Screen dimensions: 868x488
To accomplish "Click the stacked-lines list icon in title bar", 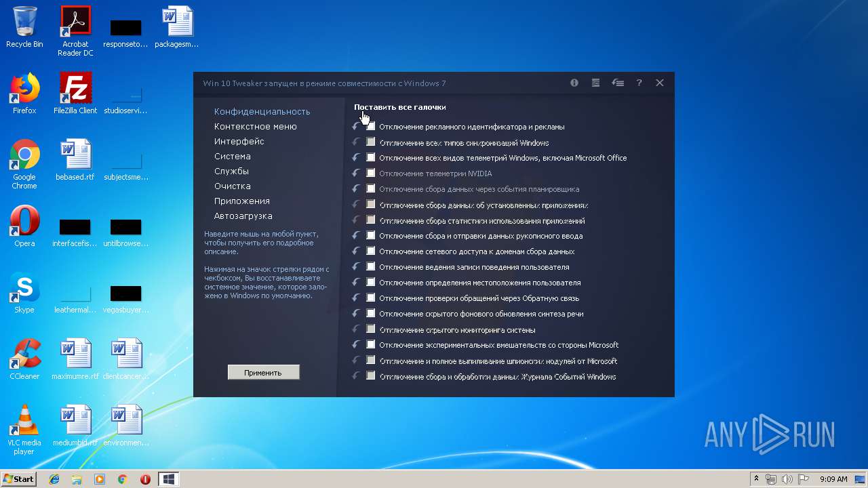I will click(595, 83).
